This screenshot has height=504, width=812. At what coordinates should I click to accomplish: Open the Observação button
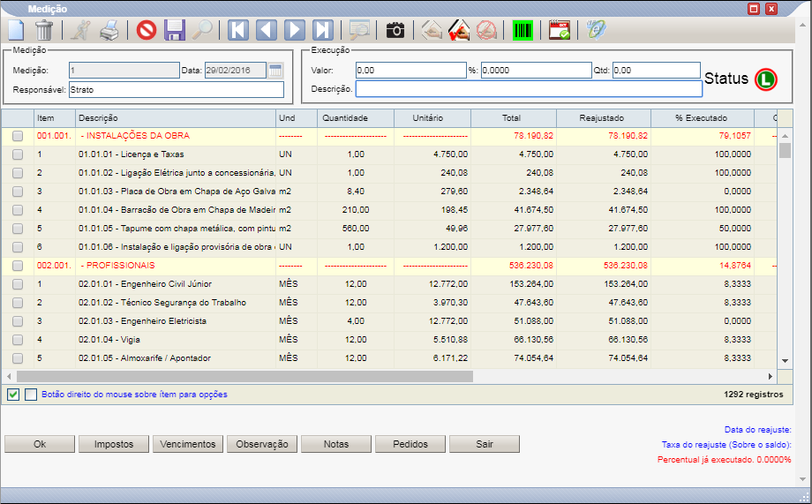click(x=262, y=444)
